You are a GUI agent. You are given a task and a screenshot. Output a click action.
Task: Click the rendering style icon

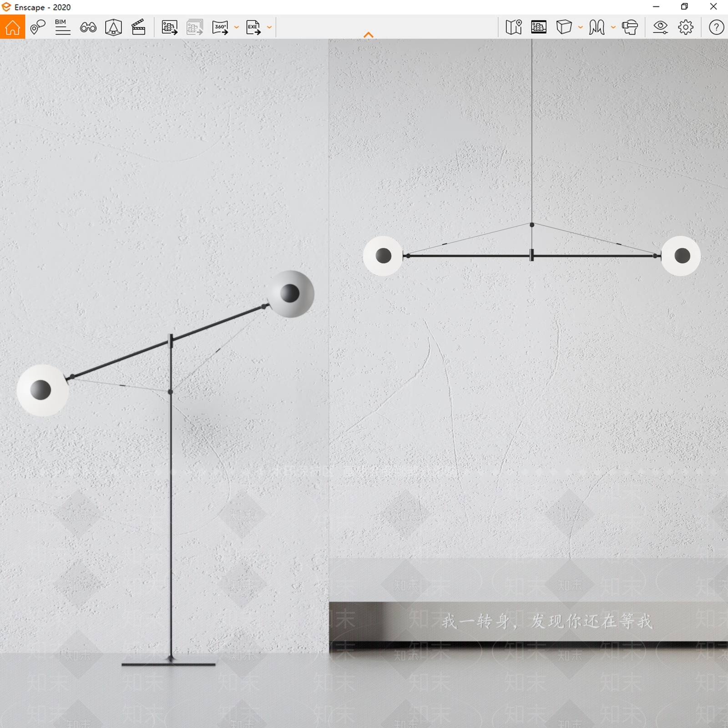(x=597, y=27)
